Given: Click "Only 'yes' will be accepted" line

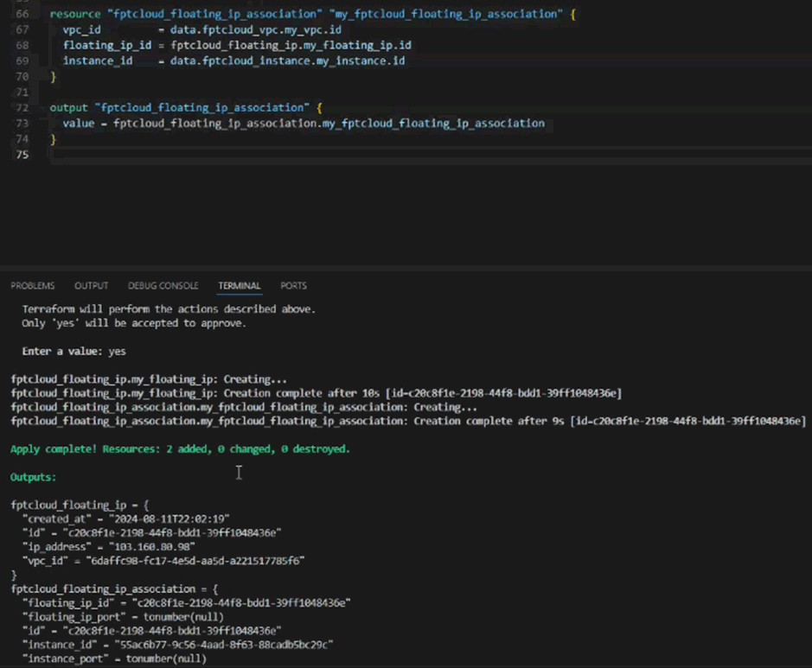Looking at the screenshot, I should click(x=134, y=323).
